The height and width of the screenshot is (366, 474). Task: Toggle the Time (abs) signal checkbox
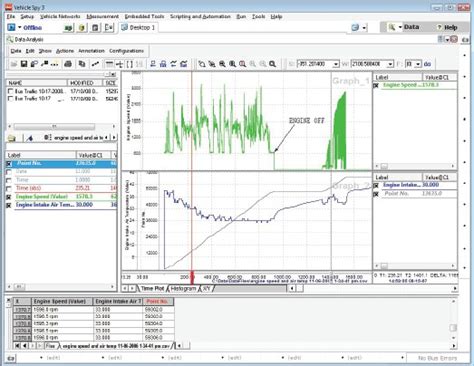pyautogui.click(x=9, y=189)
